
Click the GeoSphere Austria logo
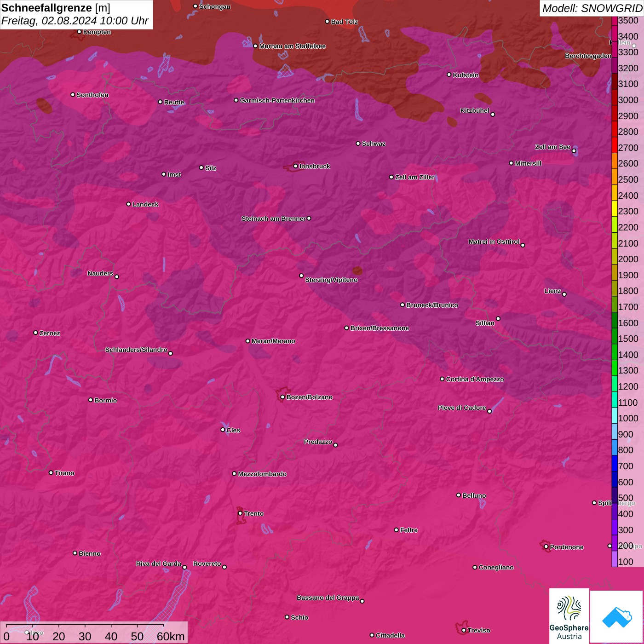(569, 616)
